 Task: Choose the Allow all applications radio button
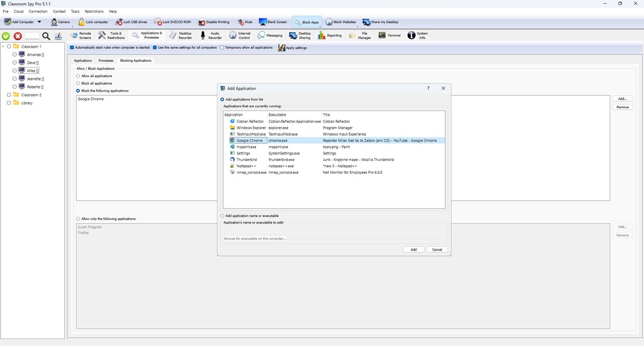[78, 76]
